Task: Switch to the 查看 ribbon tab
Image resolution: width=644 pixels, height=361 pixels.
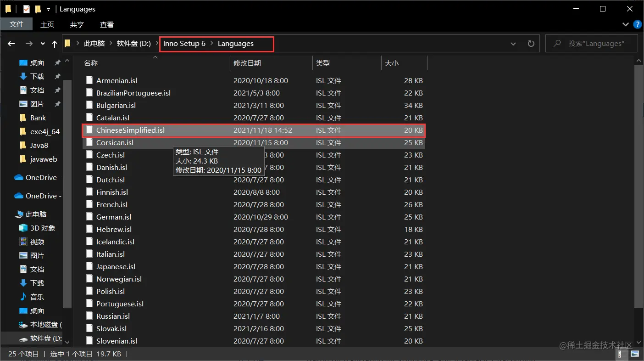Action: 107,25
